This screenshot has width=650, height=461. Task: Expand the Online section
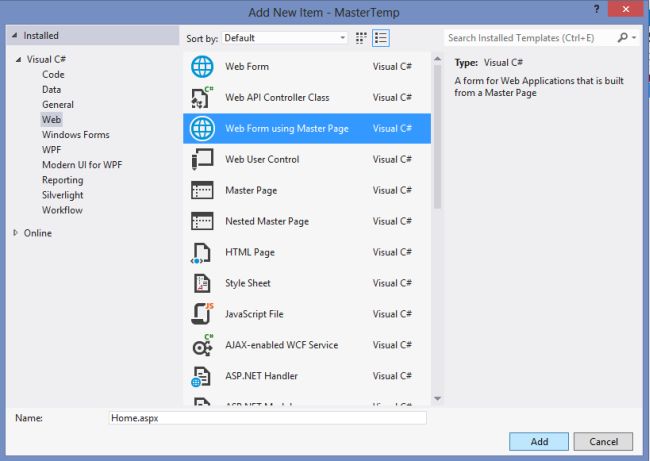[15, 233]
